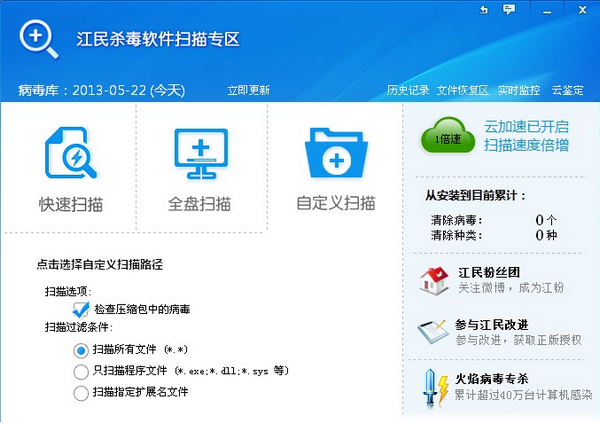Open 江民粉丝团 title link
600x424 pixels.
point(489,272)
